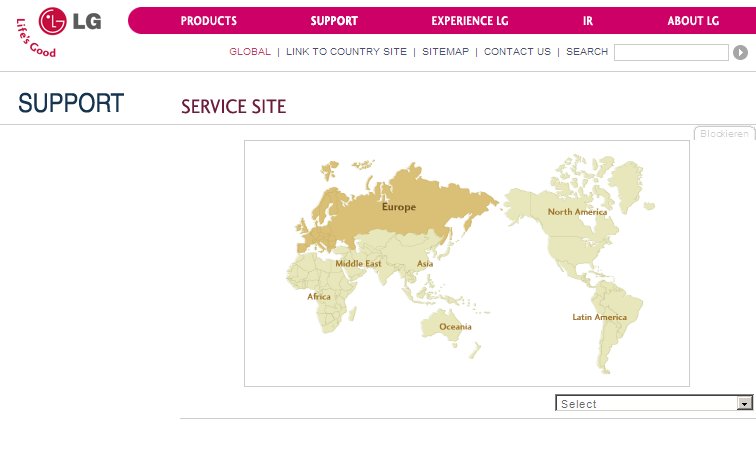The width and height of the screenshot is (756, 449).
Task: Select Europe region on the map
Action: (398, 207)
